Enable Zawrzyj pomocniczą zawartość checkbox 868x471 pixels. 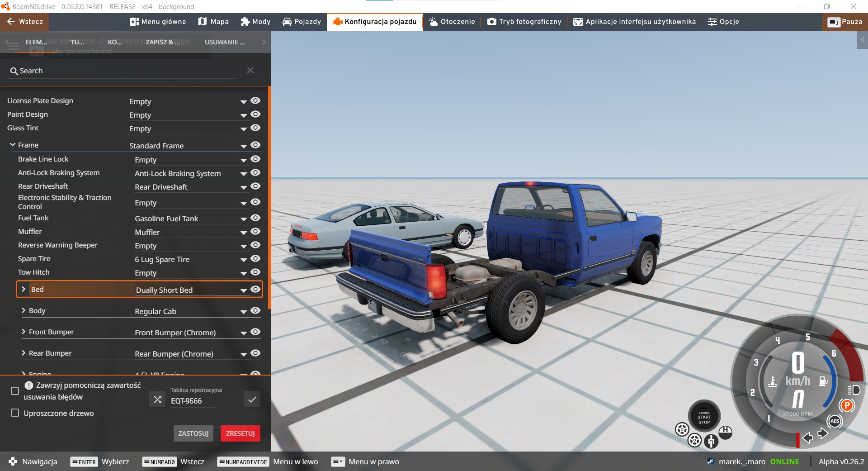click(15, 391)
